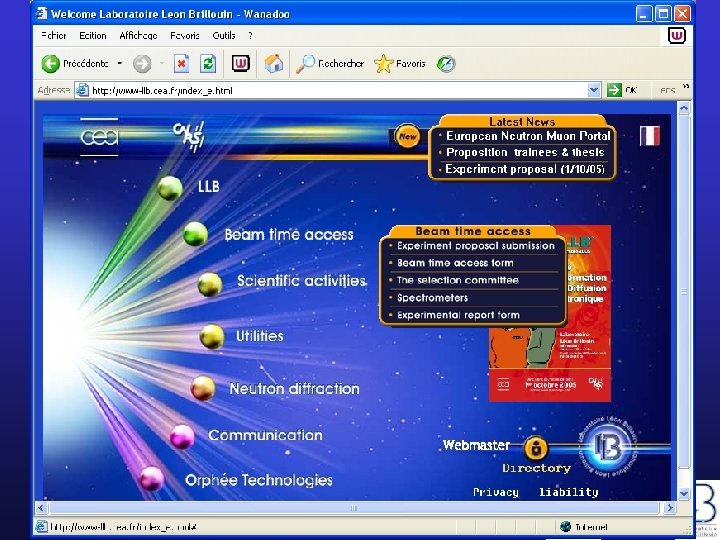The height and width of the screenshot is (540, 720).
Task: Refresh the page with green arrows icon
Action: point(208,63)
